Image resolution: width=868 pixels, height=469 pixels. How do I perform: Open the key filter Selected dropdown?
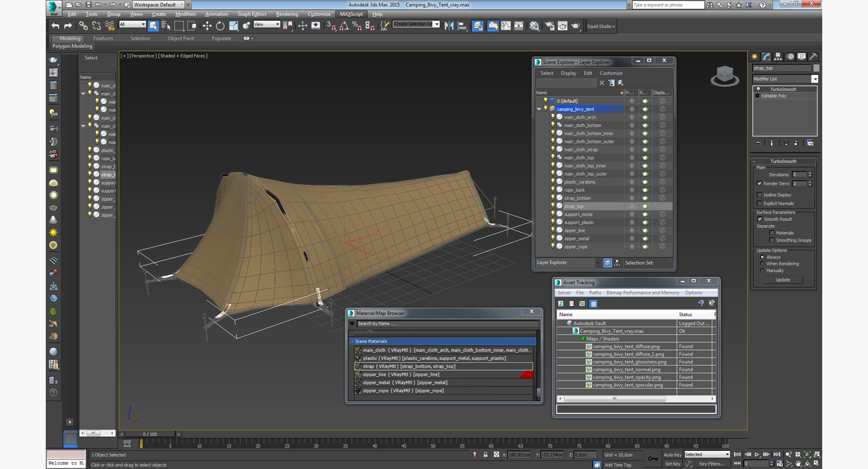[x=727, y=454]
